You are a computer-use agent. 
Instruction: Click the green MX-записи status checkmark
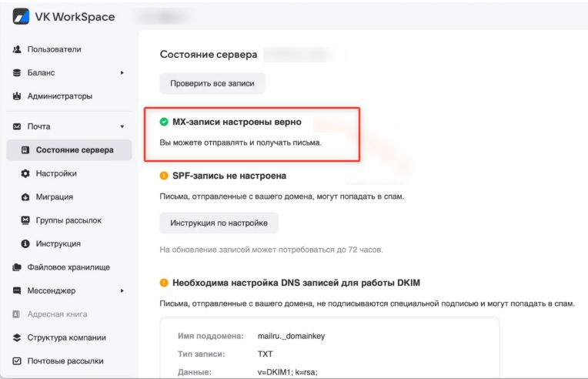click(163, 122)
